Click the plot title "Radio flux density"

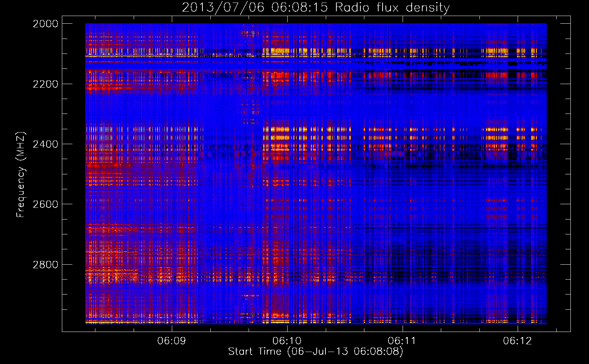pos(392,8)
